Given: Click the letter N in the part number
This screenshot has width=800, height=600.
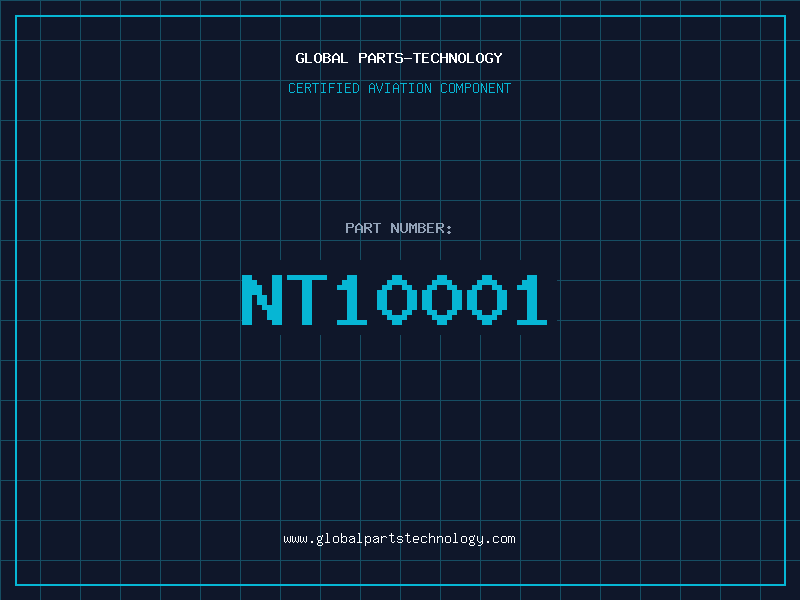Looking at the screenshot, I should point(262,300).
